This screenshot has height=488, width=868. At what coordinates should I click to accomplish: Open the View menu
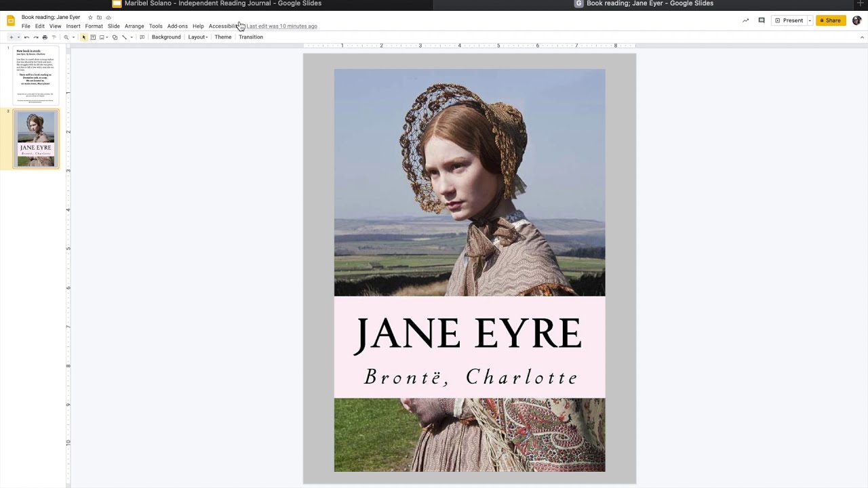55,26
